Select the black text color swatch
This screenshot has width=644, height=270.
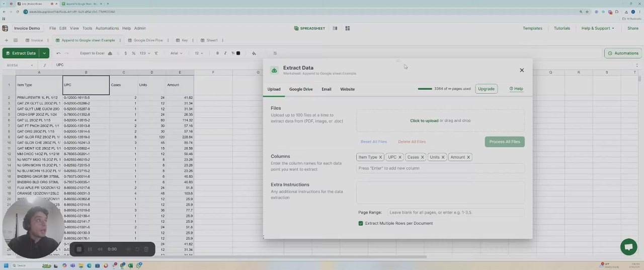tap(238, 53)
